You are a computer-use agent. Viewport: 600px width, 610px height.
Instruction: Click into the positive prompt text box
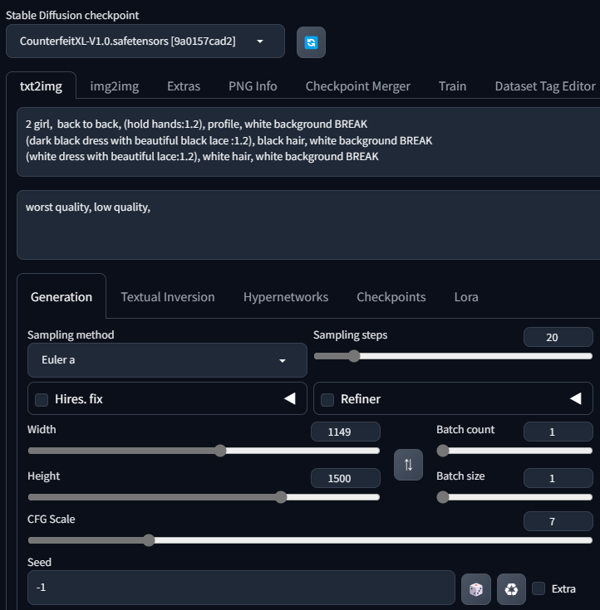pos(308,142)
